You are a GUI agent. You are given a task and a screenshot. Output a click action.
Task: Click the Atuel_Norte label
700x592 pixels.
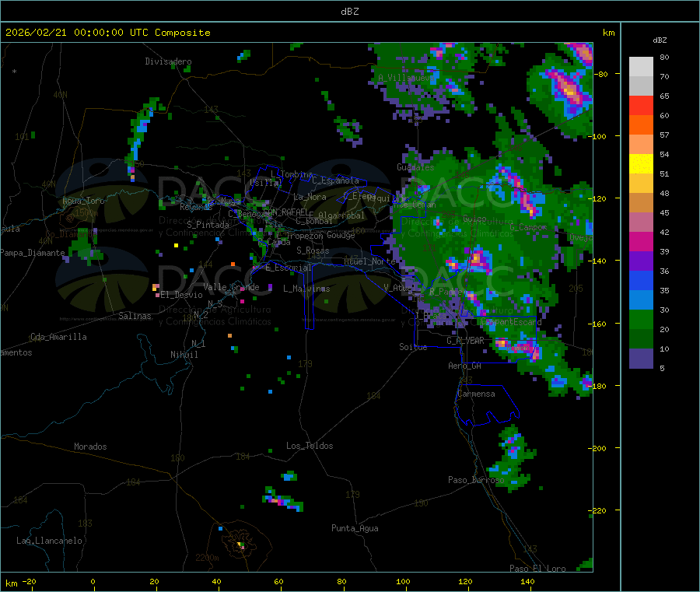point(369,261)
